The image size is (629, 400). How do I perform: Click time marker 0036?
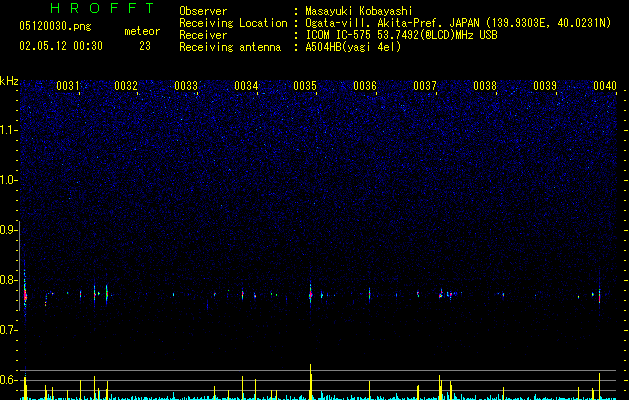tap(365, 86)
